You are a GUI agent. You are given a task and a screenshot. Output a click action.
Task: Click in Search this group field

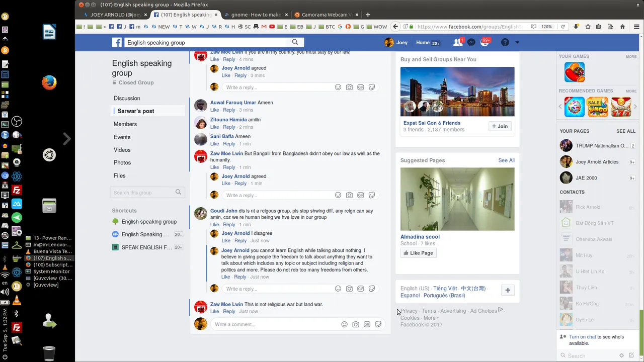[147, 193]
